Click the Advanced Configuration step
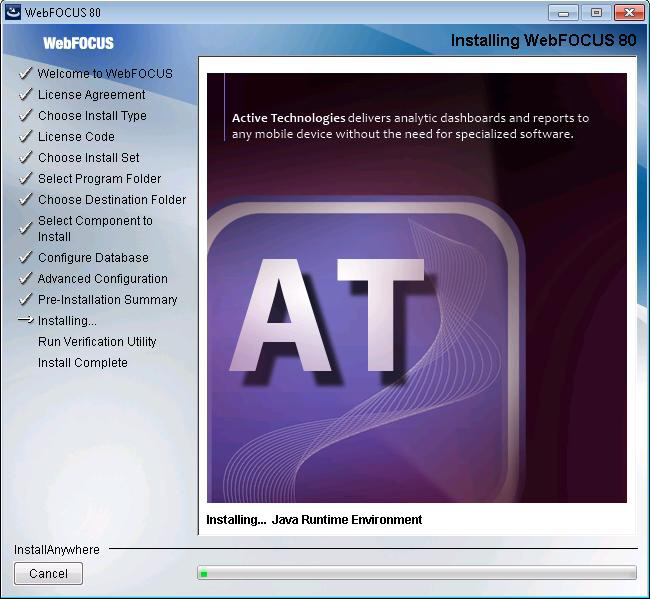This screenshot has height=599, width=650. (103, 279)
